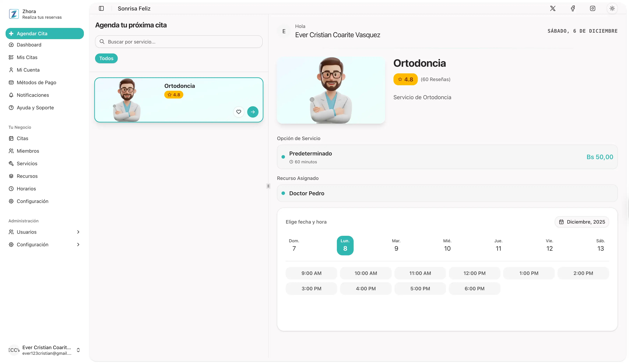629x364 pixels.
Task: Open Notificaciones
Action: (33, 95)
